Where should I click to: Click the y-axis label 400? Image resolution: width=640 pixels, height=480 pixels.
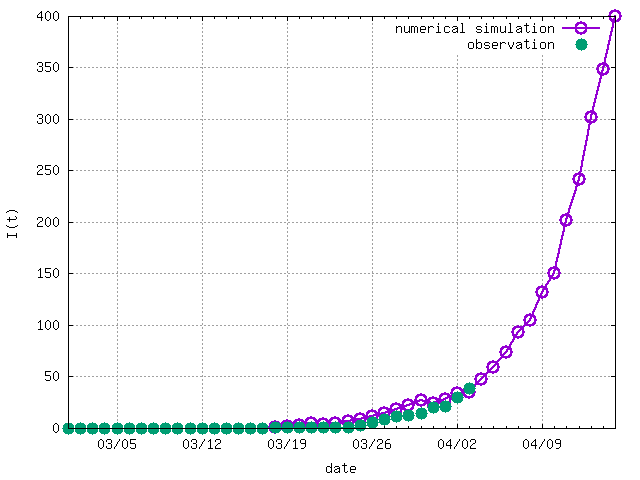point(48,16)
